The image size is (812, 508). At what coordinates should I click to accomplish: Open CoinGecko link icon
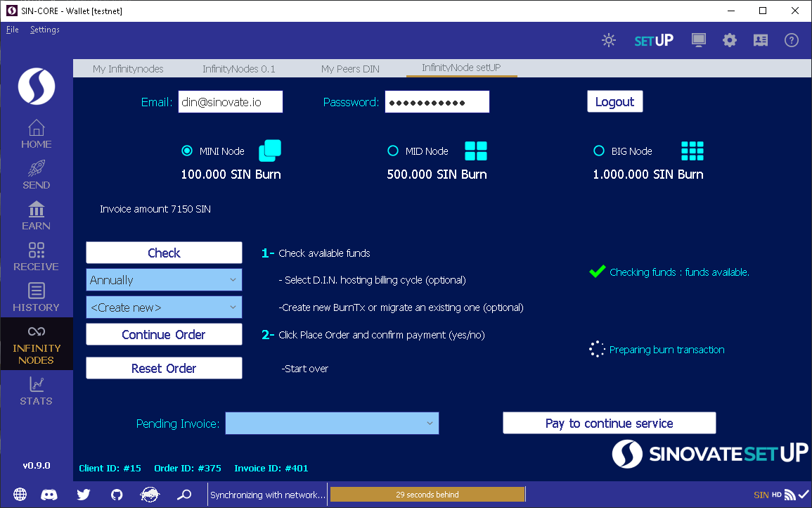pos(150,495)
